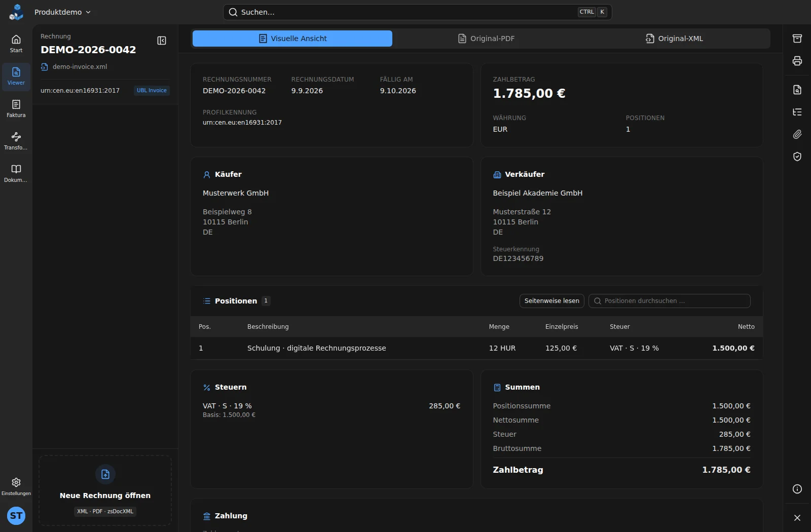Image resolution: width=811 pixels, height=532 pixels.
Task: Click the Zahlung section heading
Action: [231, 516]
